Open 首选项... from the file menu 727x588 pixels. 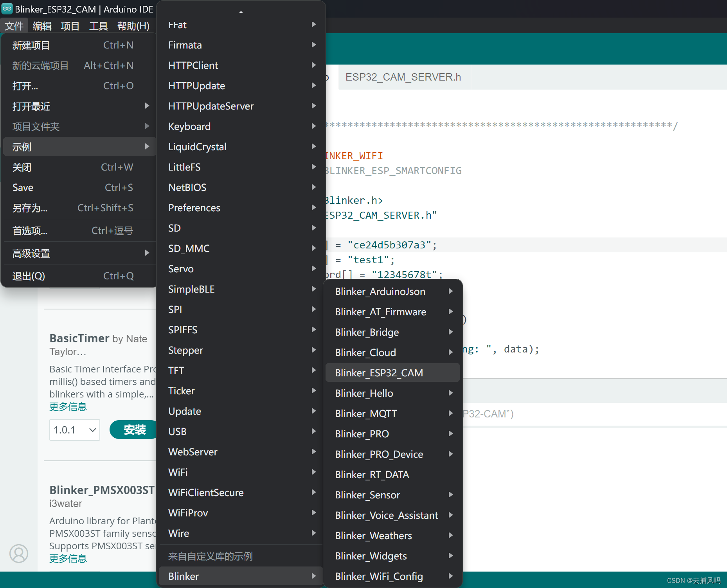79,231
